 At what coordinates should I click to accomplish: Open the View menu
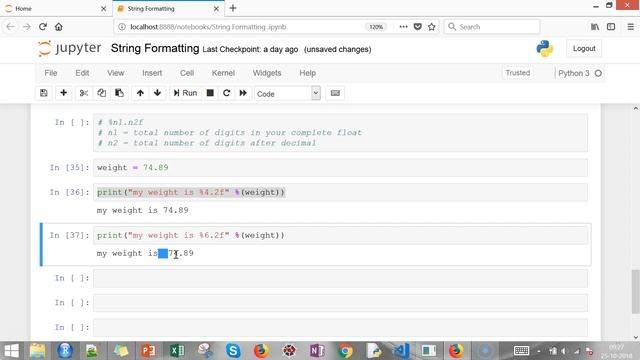point(116,73)
